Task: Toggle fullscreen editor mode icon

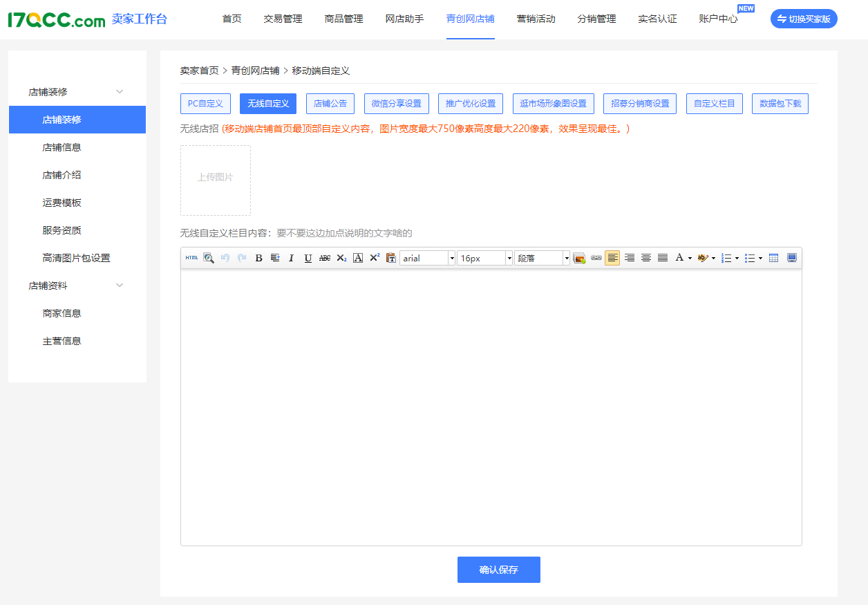Action: tap(791, 258)
